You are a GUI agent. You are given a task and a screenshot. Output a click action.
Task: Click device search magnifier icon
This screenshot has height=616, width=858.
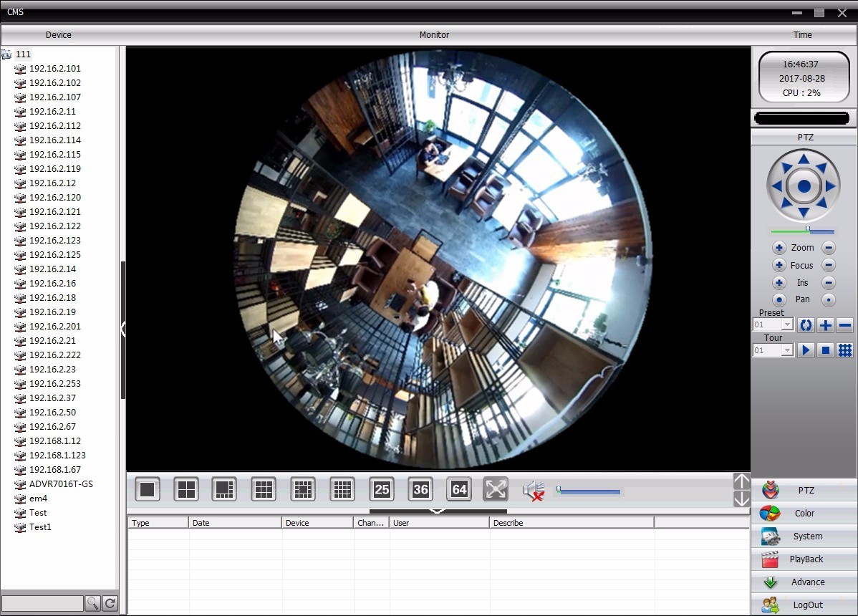pyautogui.click(x=93, y=603)
